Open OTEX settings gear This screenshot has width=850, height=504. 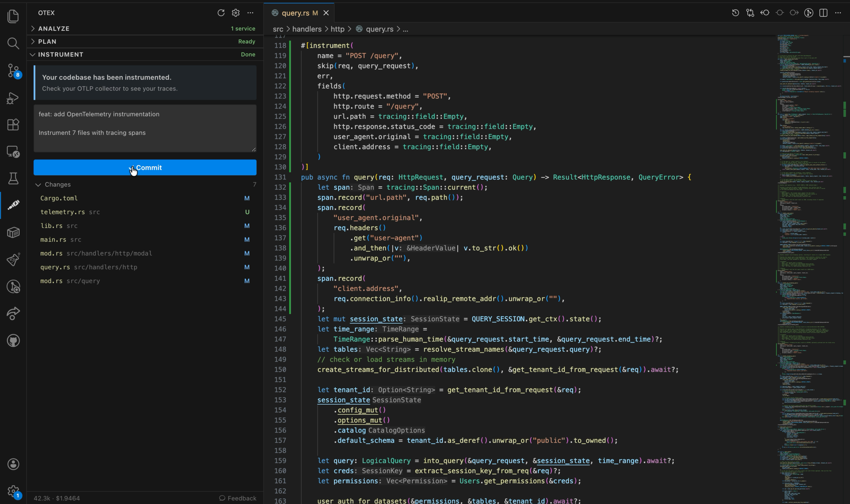tap(236, 13)
